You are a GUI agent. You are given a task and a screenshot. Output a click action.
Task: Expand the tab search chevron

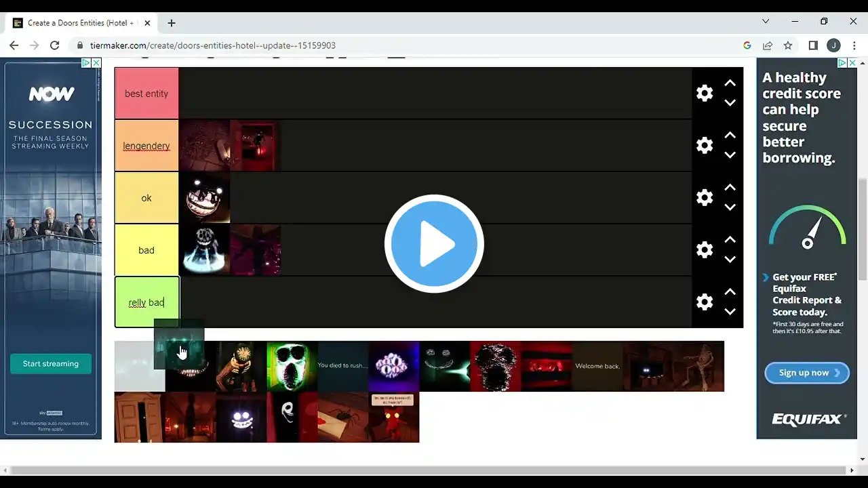766,22
